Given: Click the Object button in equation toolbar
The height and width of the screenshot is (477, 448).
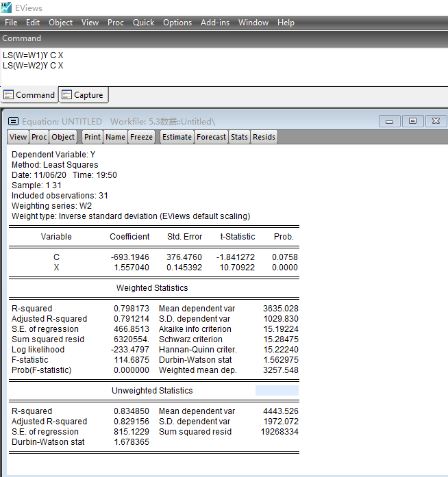Looking at the screenshot, I should point(63,137).
